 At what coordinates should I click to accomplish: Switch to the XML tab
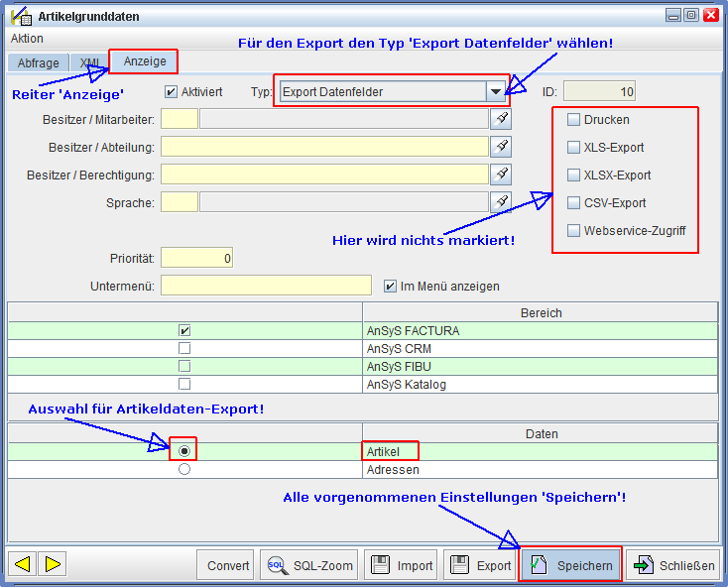click(90, 62)
